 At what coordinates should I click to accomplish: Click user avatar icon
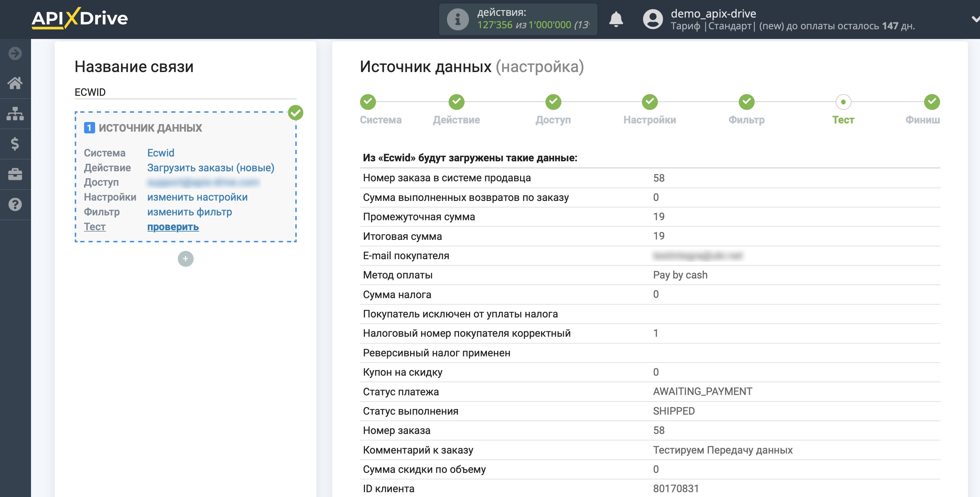point(653,19)
